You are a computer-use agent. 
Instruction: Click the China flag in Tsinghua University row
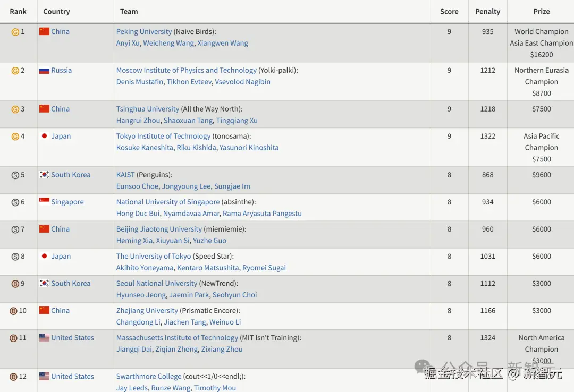coord(44,109)
